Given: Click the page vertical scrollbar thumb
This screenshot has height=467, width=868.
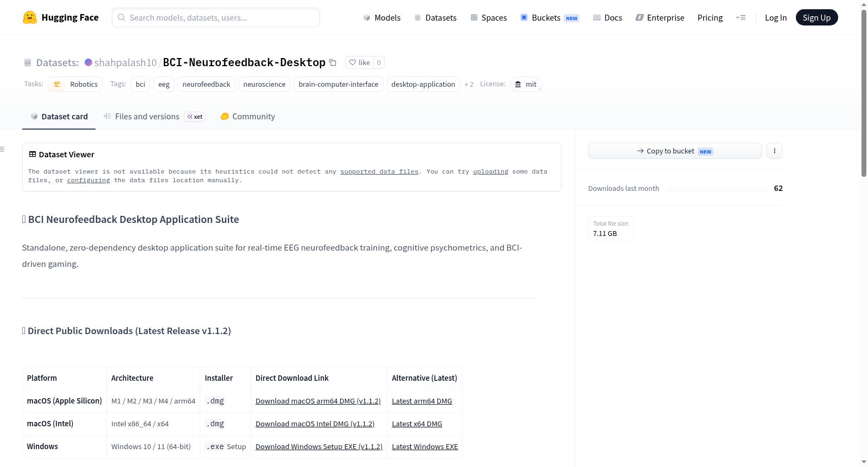Looking at the screenshot, I should click(x=864, y=92).
